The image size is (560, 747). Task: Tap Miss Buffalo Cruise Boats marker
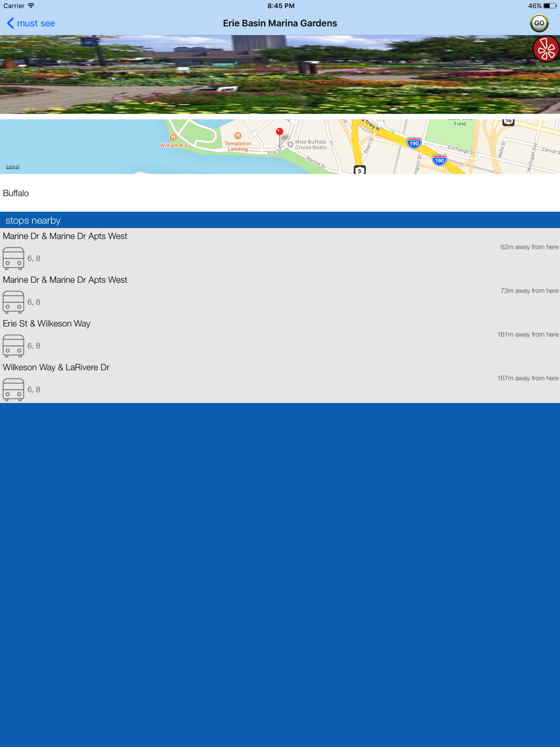click(x=290, y=144)
